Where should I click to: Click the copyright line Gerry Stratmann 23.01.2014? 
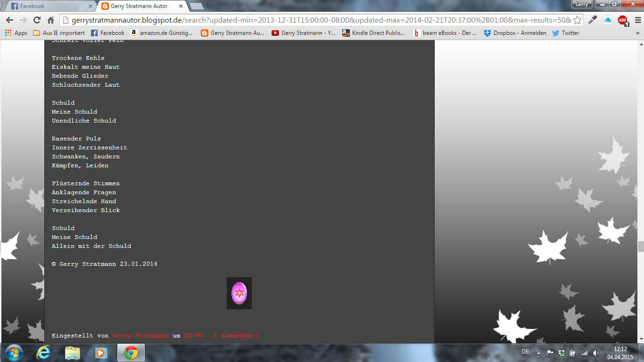click(105, 264)
